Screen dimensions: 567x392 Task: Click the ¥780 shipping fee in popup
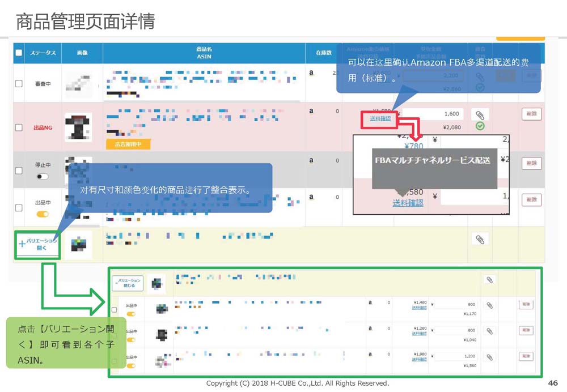pyautogui.click(x=414, y=146)
